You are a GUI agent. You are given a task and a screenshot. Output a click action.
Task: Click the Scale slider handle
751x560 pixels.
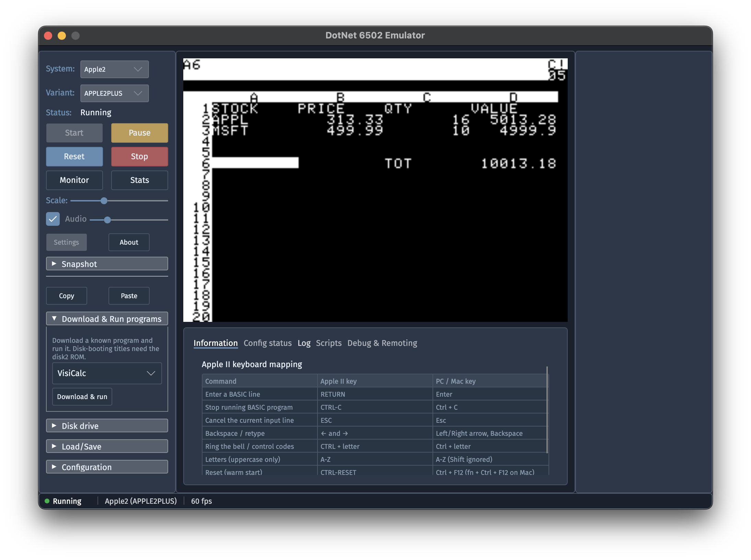[104, 201]
